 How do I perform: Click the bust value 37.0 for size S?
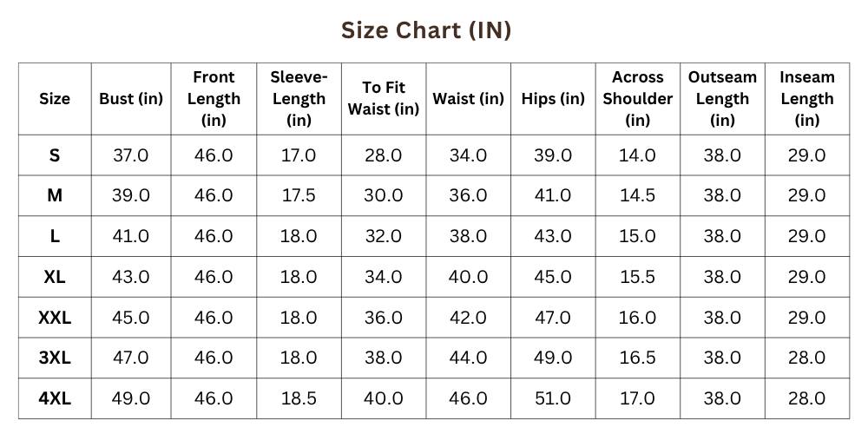[131, 155]
